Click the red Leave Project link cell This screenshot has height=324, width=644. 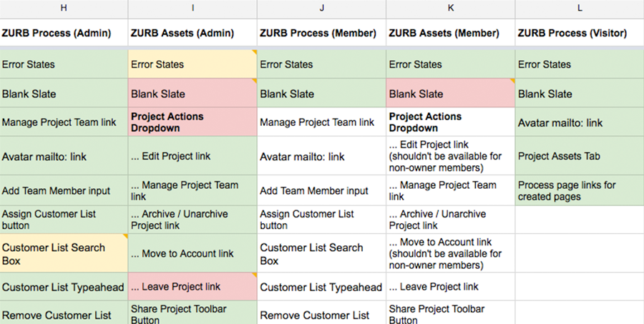click(192, 286)
